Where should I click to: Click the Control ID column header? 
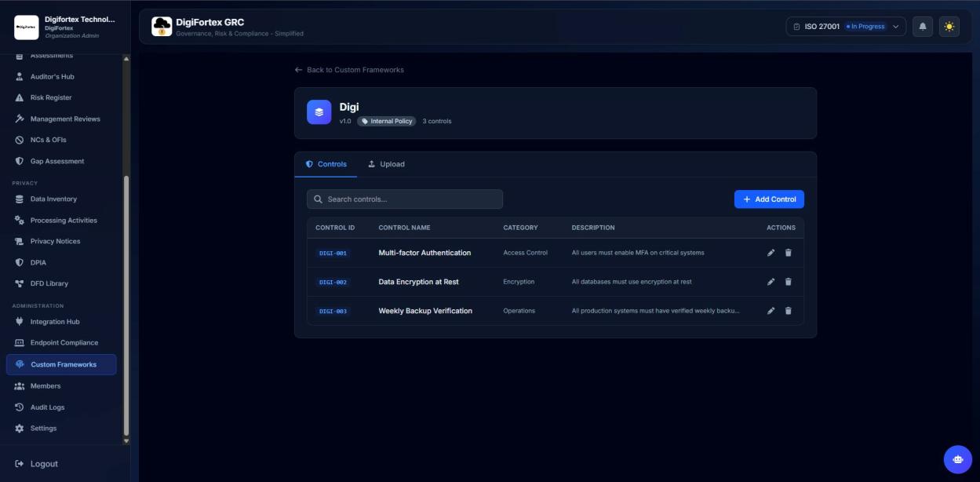pos(335,228)
